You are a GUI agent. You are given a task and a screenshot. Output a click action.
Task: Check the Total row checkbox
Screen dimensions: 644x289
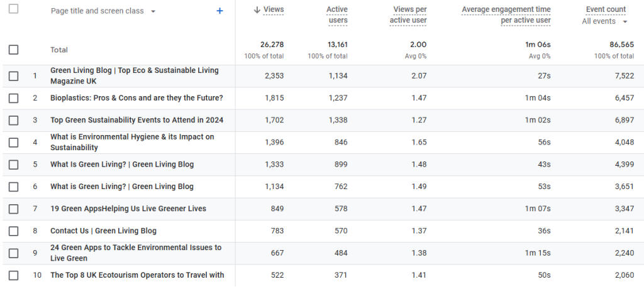14,50
